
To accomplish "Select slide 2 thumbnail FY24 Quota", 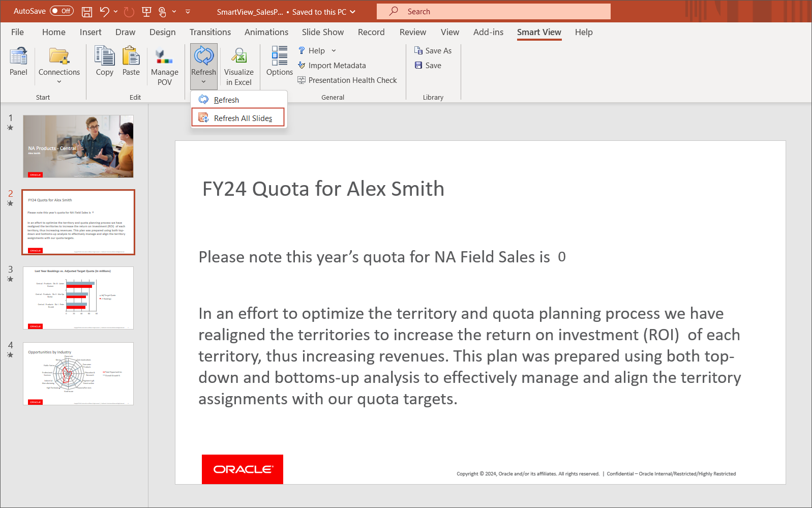I will (x=78, y=222).
